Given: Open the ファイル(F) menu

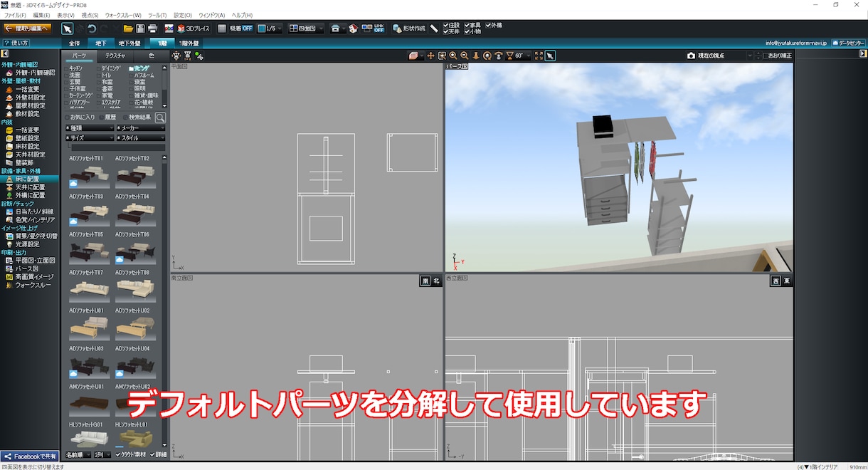Looking at the screenshot, I should click(15, 15).
